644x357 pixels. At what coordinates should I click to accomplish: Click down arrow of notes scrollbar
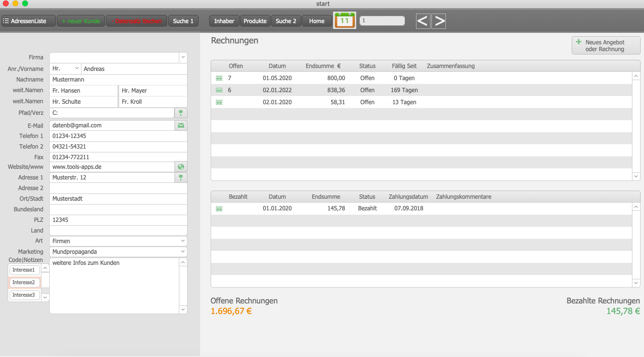(x=183, y=309)
